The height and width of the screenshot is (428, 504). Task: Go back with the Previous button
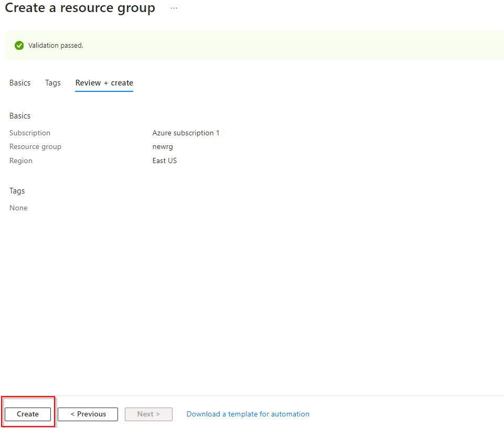88,414
